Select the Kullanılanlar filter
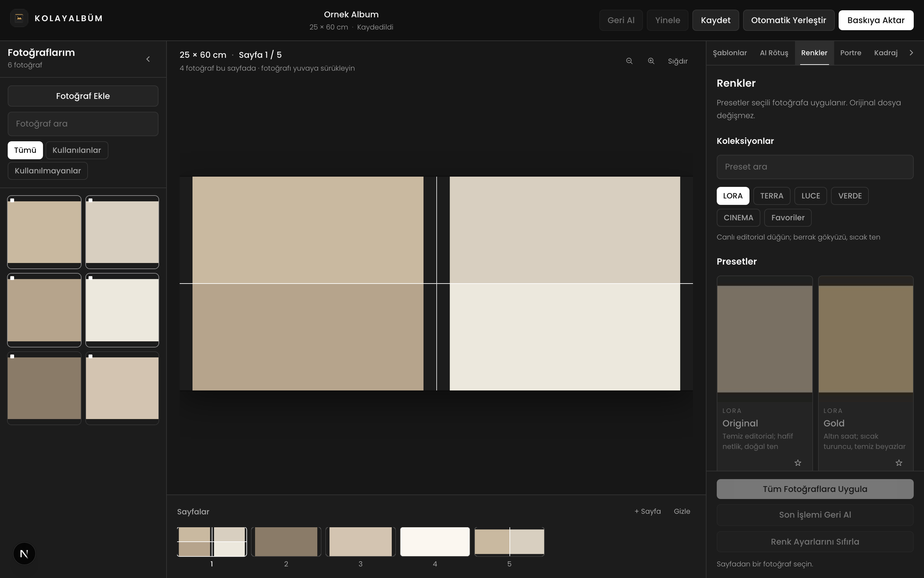 click(77, 150)
